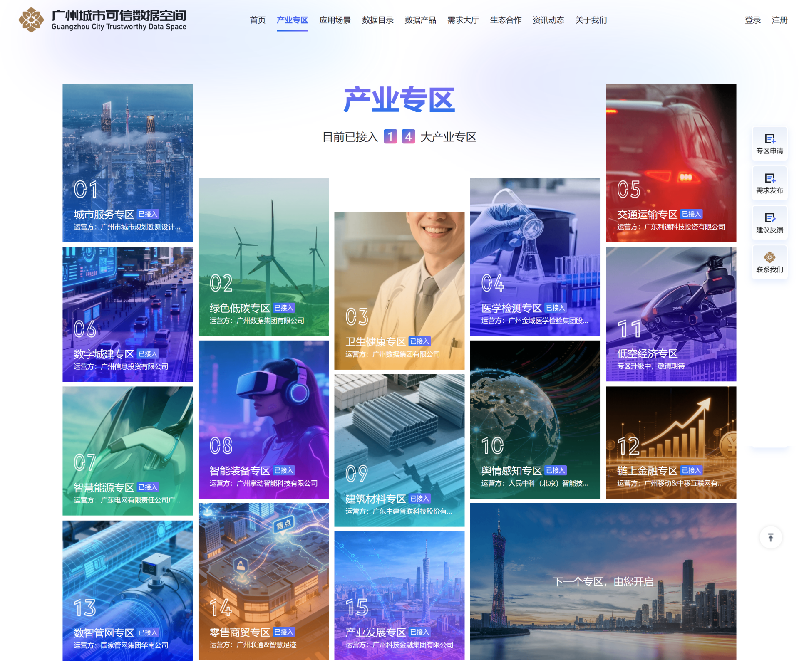Click the 登录 link
The width and height of the screenshot is (799, 672).
pos(752,20)
